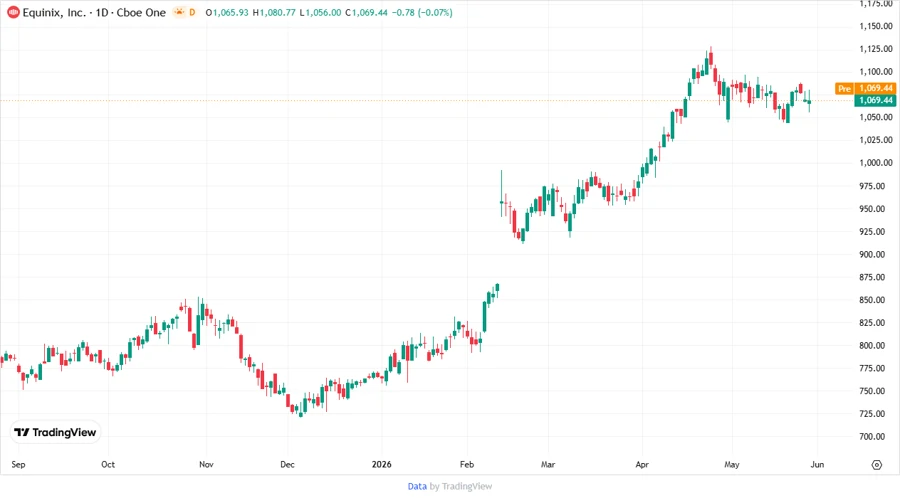Viewport: 900px width, 498px height.
Task: Open the Data attribution link
Action: click(417, 486)
